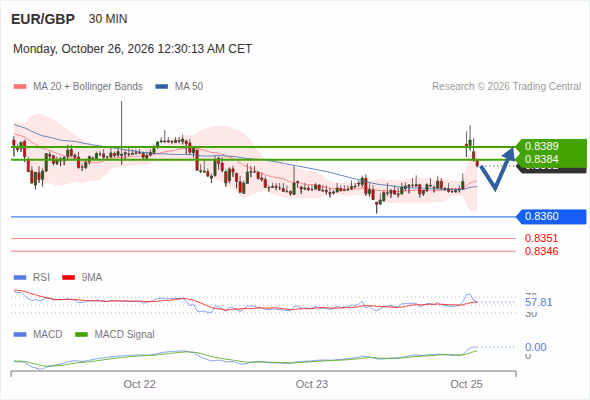
Task: Click the MA 50 legend label
Action: [189, 87]
